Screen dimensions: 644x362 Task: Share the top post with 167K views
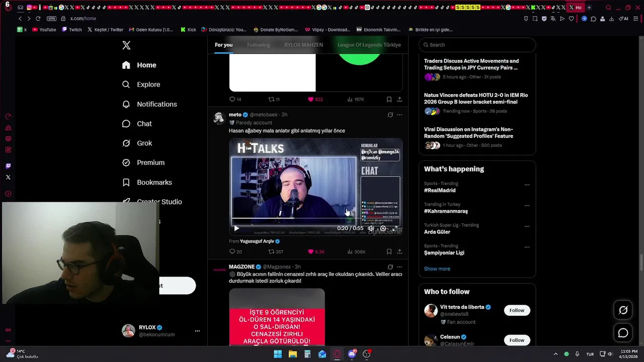(x=399, y=100)
